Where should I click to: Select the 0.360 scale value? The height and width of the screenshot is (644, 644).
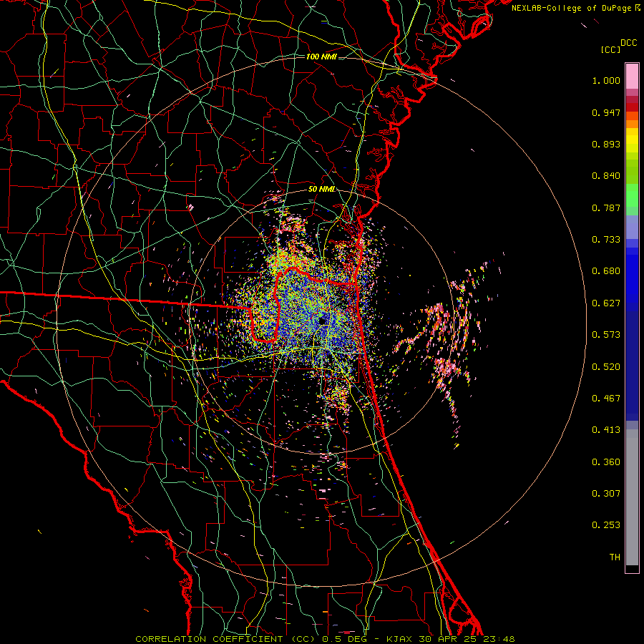pos(606,462)
